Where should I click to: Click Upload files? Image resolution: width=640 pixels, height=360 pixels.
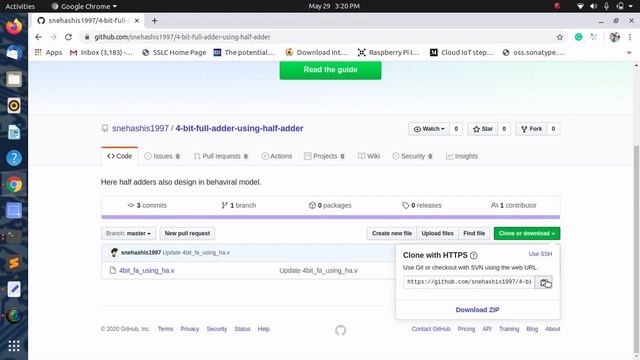(438, 233)
